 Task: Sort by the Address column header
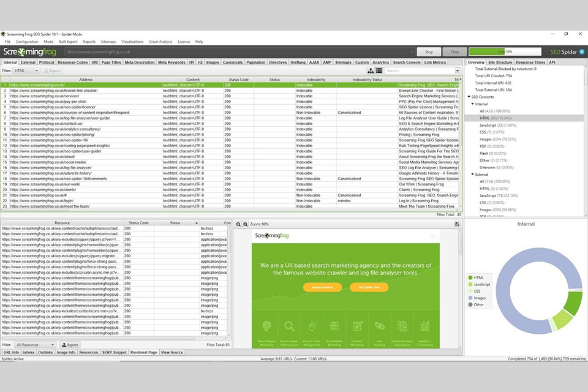point(86,80)
